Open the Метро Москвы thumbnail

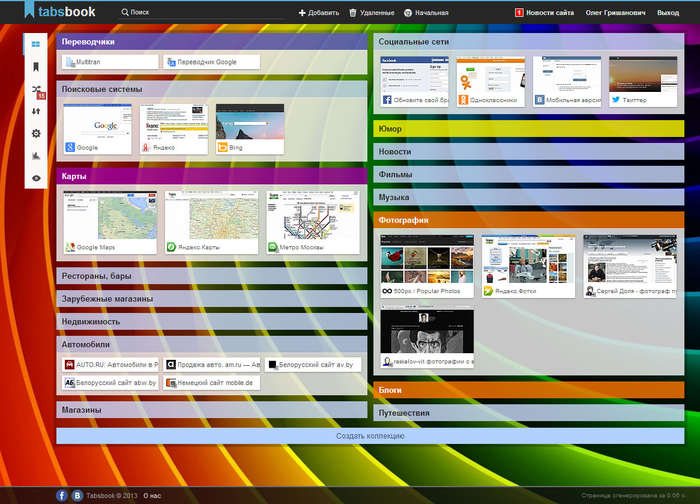click(x=313, y=222)
